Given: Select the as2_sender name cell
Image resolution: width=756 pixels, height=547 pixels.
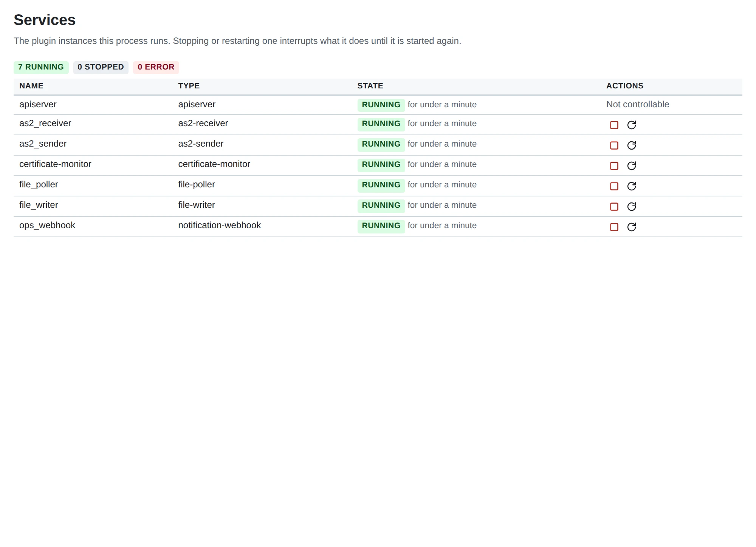Looking at the screenshot, I should (93, 145).
